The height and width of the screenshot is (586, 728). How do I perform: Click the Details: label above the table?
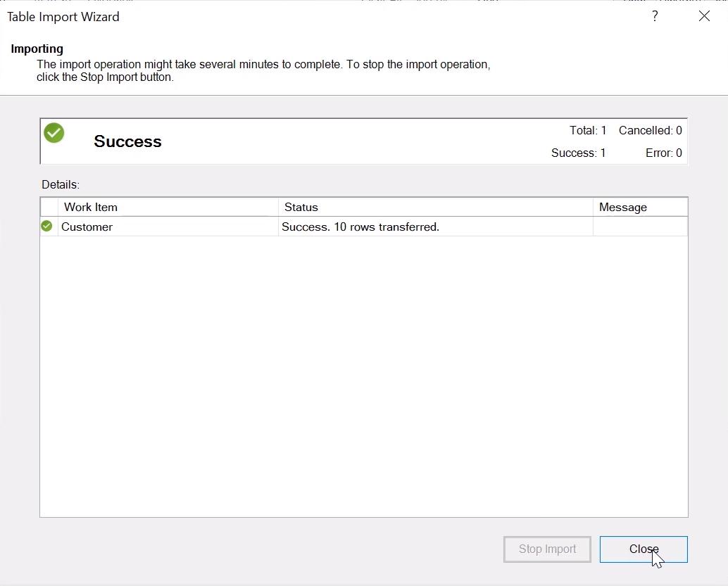click(61, 184)
